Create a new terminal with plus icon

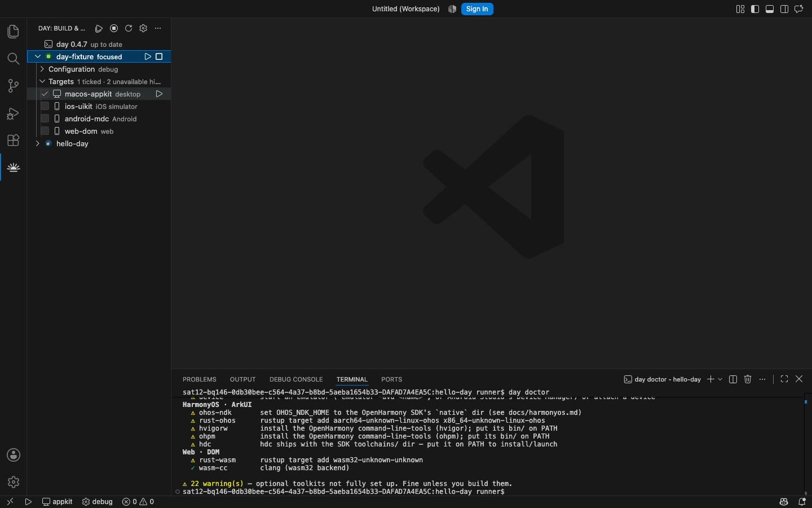(x=710, y=379)
